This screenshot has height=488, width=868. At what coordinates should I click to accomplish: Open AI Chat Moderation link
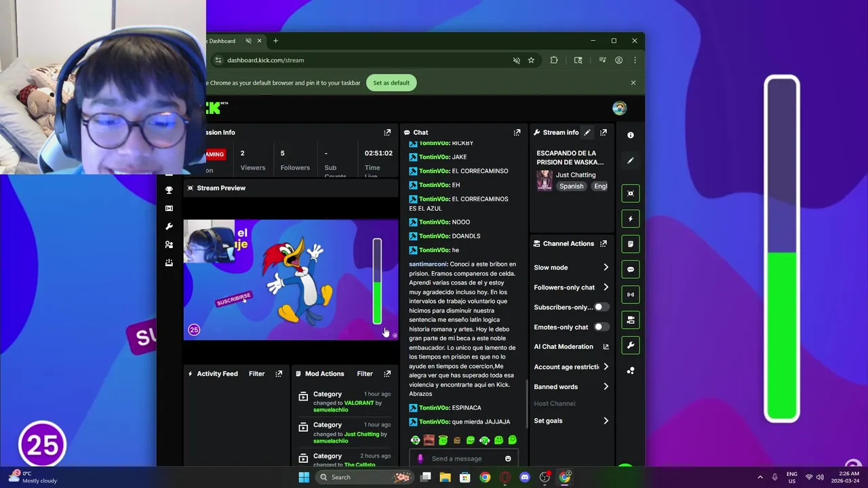tap(572, 347)
